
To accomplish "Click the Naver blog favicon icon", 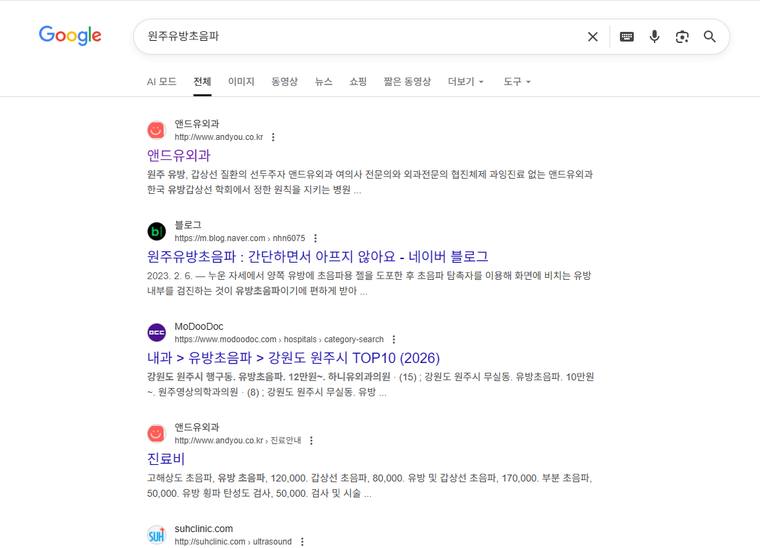I will 156,231.
